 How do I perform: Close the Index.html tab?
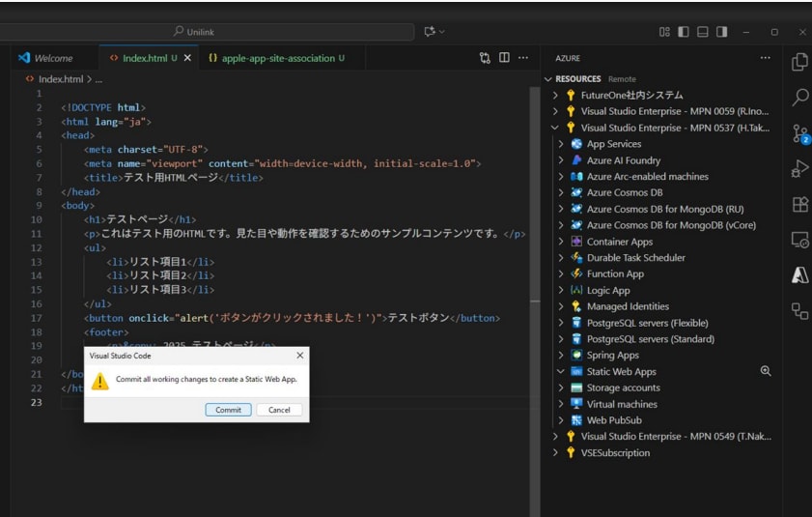pyautogui.click(x=187, y=58)
